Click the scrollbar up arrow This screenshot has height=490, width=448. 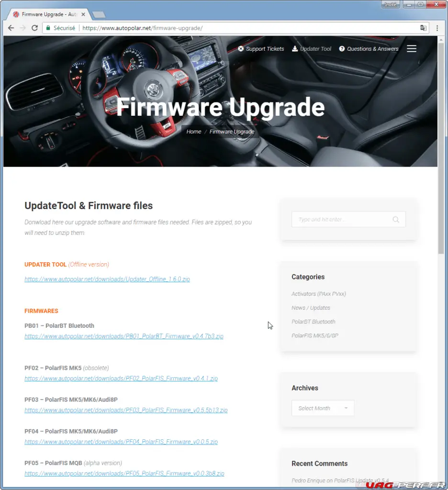[441, 40]
